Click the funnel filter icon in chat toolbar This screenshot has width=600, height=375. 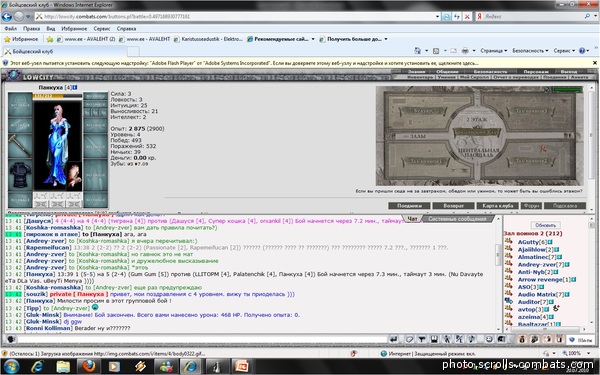tap(422, 339)
